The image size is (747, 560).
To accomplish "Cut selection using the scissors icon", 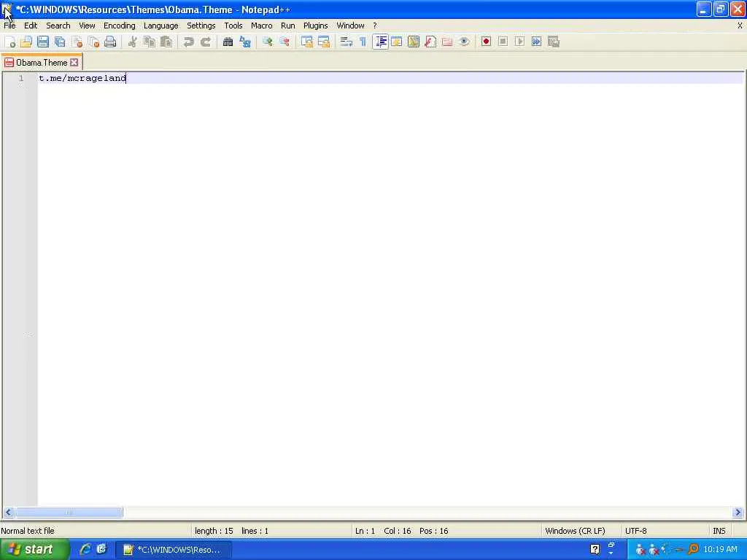I will pyautogui.click(x=133, y=42).
